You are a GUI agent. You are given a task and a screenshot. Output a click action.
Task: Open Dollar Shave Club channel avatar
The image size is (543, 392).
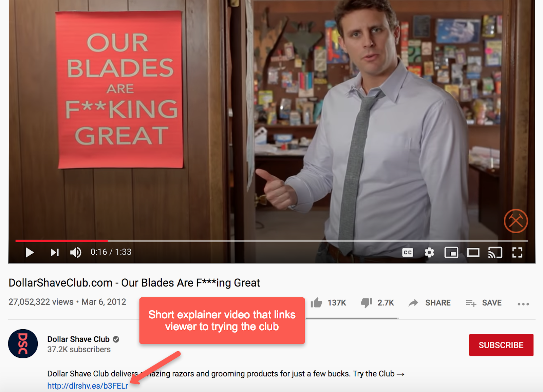(23, 344)
